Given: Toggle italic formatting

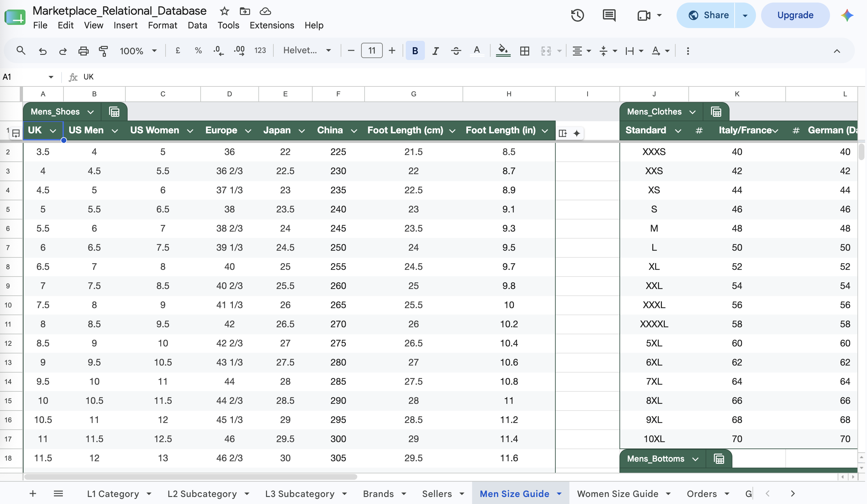Looking at the screenshot, I should 435,51.
